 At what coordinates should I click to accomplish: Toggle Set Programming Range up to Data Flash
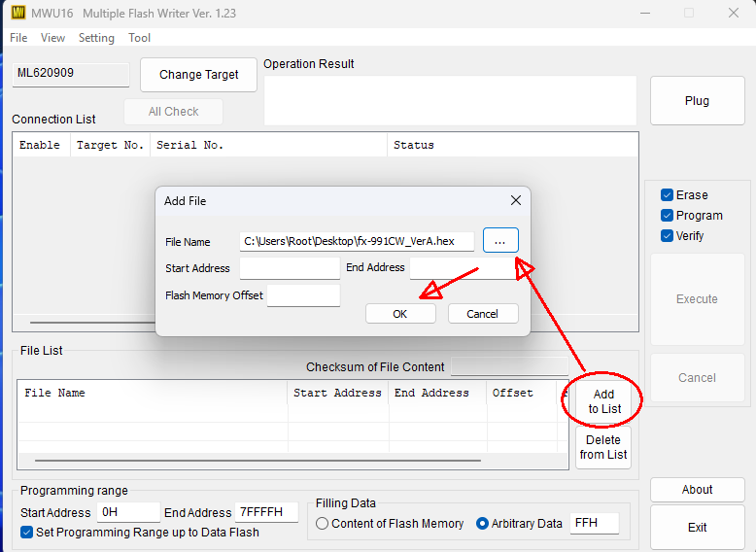[27, 532]
